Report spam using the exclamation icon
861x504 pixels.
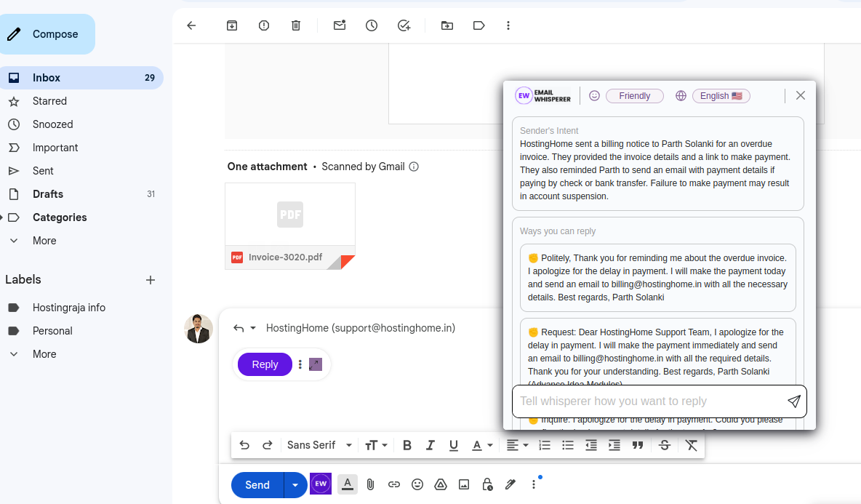(264, 25)
